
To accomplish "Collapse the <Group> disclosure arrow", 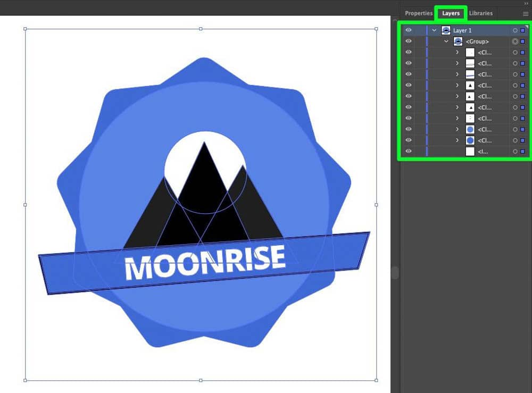I will pos(446,41).
